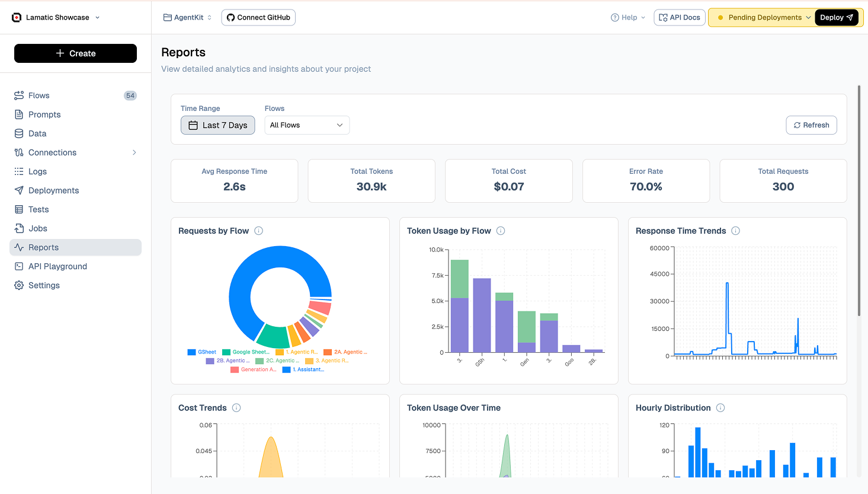868x494 pixels.
Task: Click the Jobs icon in the sidebar
Action: click(x=19, y=228)
